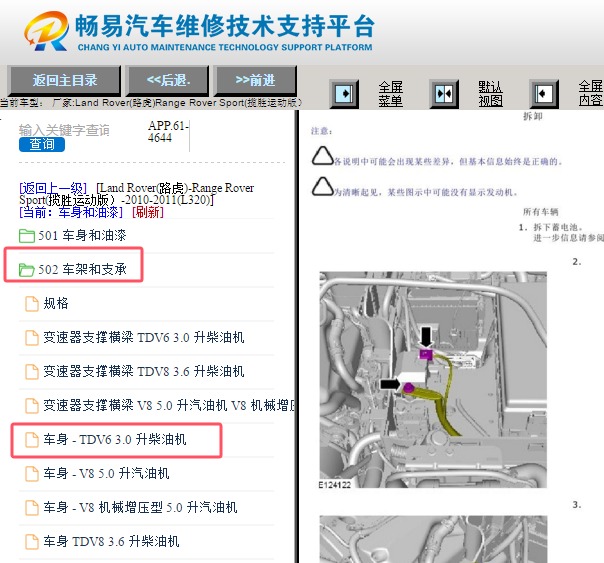Click document icon for 车身 - TDV6 3.0

click(32, 439)
